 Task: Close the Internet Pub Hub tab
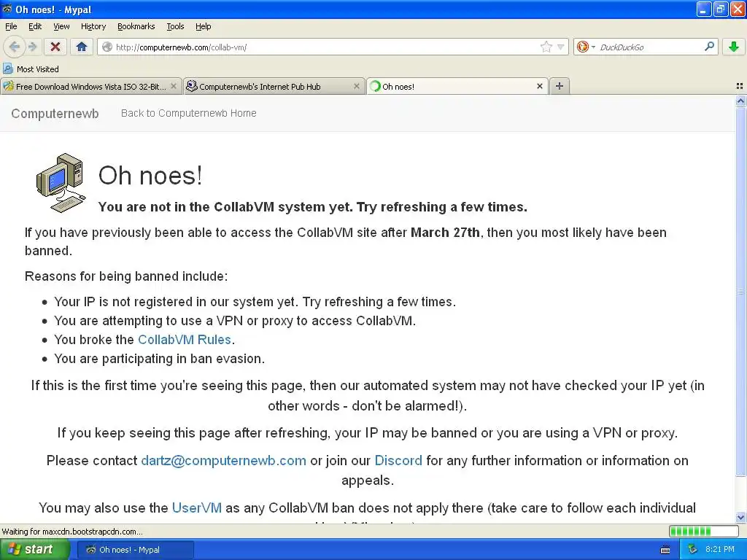[356, 86]
